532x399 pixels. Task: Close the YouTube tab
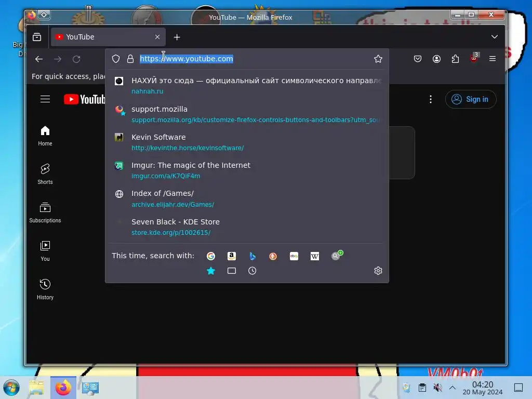coord(157,37)
